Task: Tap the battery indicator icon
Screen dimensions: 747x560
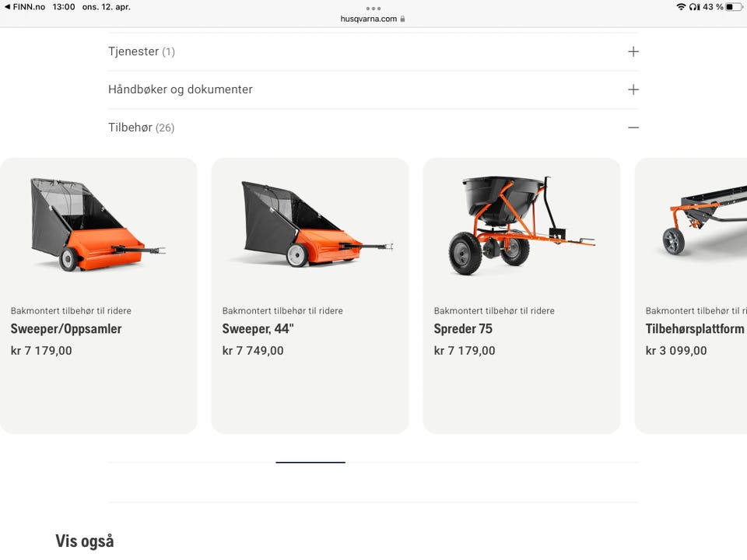Action: 734,7
